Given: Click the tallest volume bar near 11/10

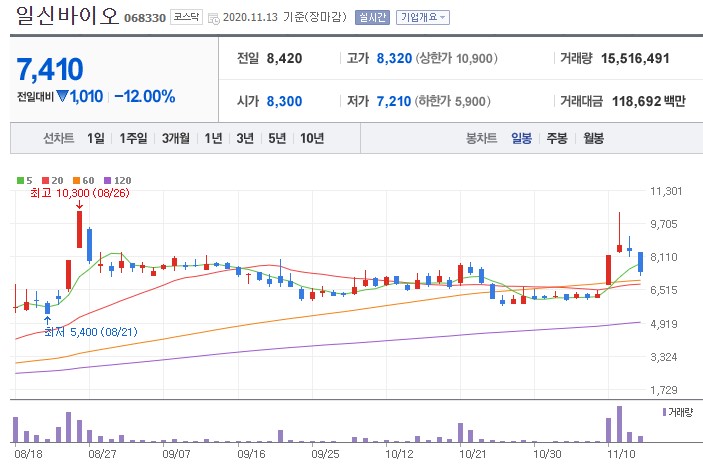Looking at the screenshot, I should [x=619, y=424].
